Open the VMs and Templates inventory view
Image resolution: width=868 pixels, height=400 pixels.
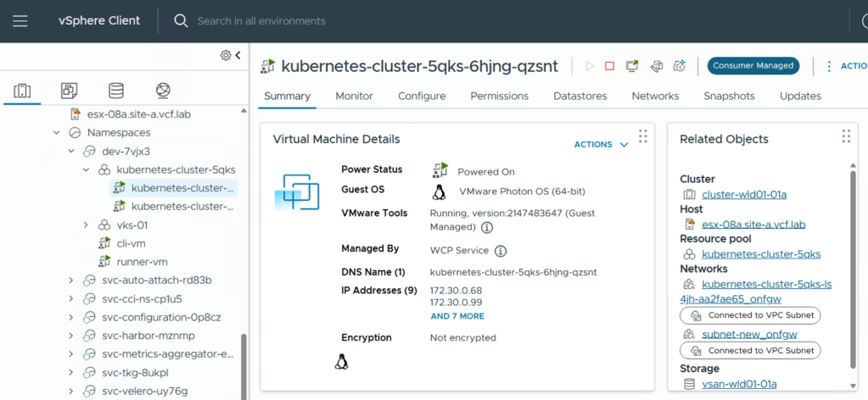pos(70,91)
